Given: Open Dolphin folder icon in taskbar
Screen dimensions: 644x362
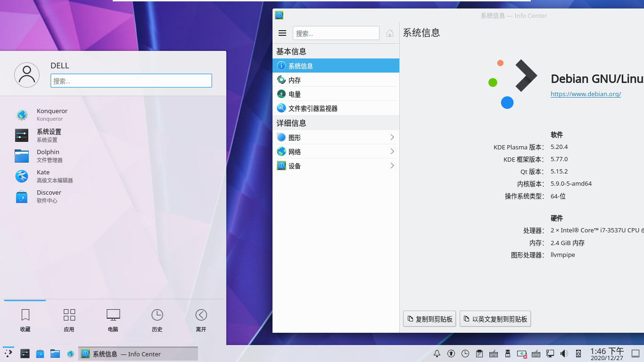Looking at the screenshot, I should (x=55, y=354).
